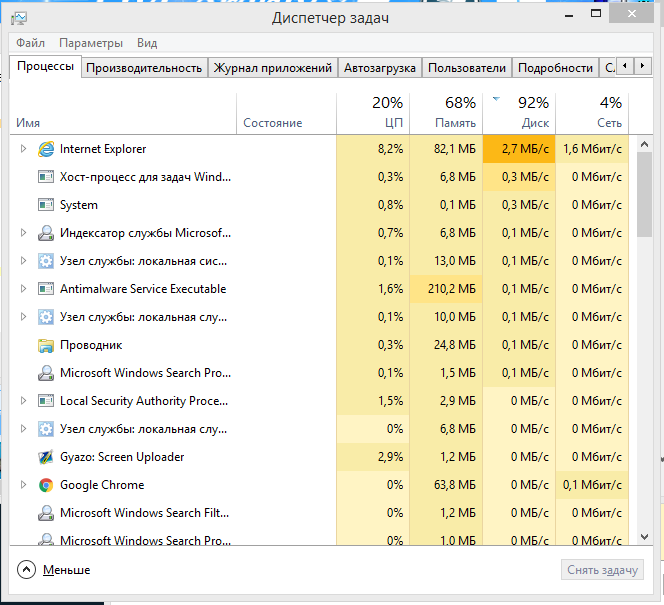Expand the Индексатор службы Microsoft group
The image size is (664, 605).
click(23, 232)
